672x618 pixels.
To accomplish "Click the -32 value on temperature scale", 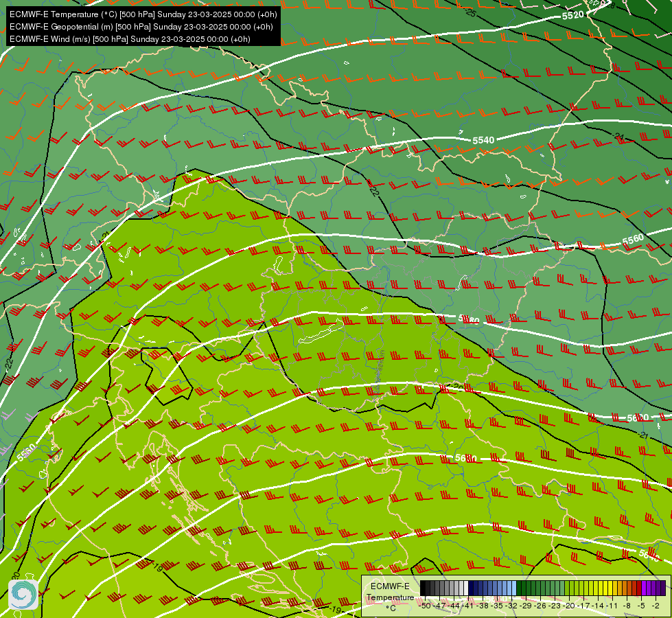I will click(511, 606).
